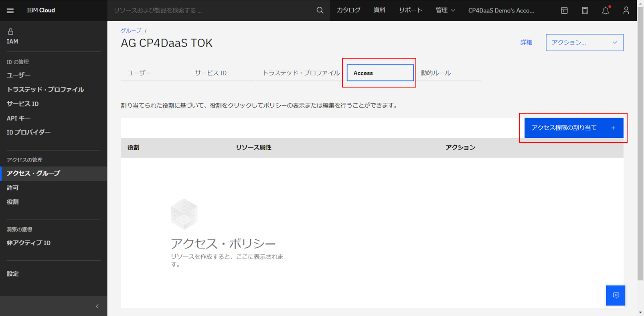Open トラステッド・プロファイル in the sidebar

45,90
